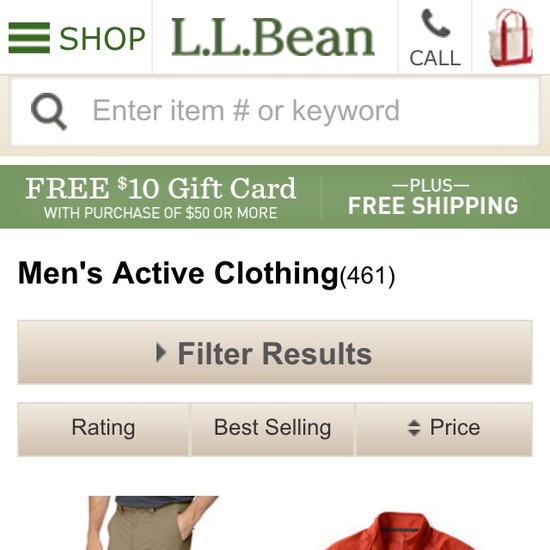Open the orange jacket product image
The height and width of the screenshot is (550, 550).
[398, 531]
